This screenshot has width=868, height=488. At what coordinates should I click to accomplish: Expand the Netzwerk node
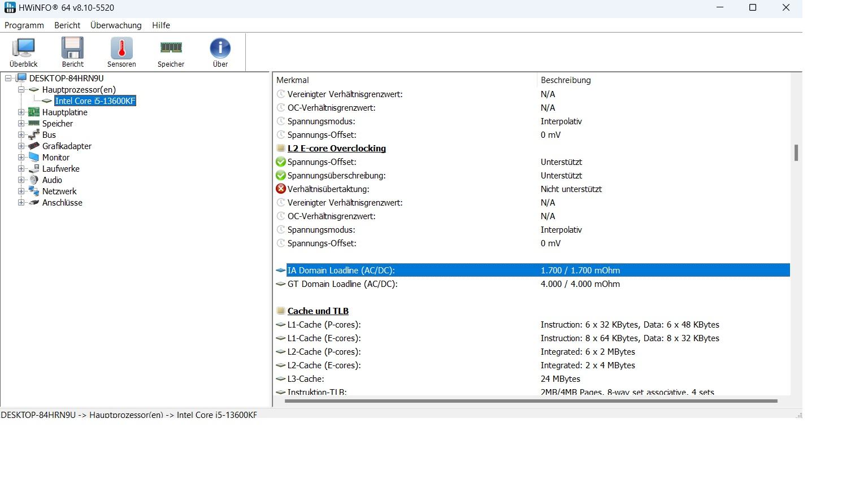coord(21,191)
